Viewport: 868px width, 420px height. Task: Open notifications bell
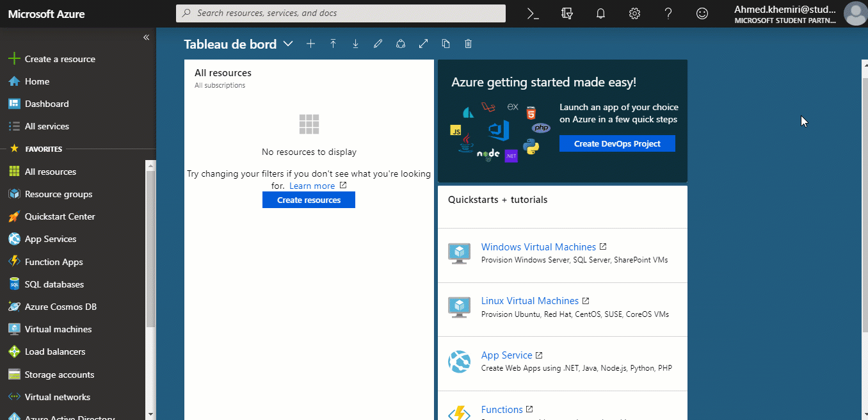[600, 13]
